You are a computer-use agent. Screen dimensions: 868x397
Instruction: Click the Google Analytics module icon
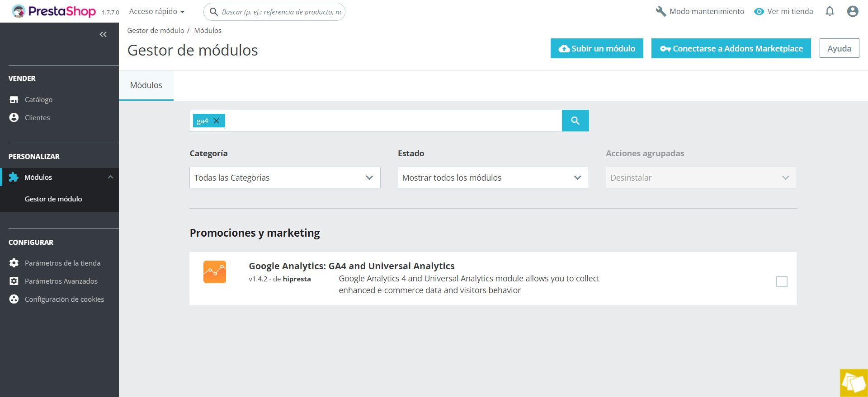pos(215,272)
